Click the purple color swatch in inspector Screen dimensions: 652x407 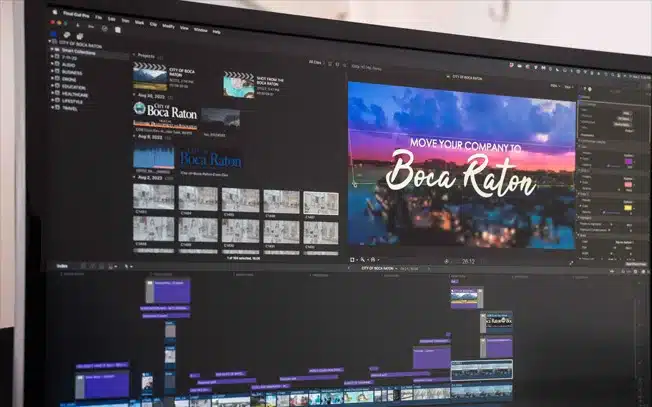point(628,161)
